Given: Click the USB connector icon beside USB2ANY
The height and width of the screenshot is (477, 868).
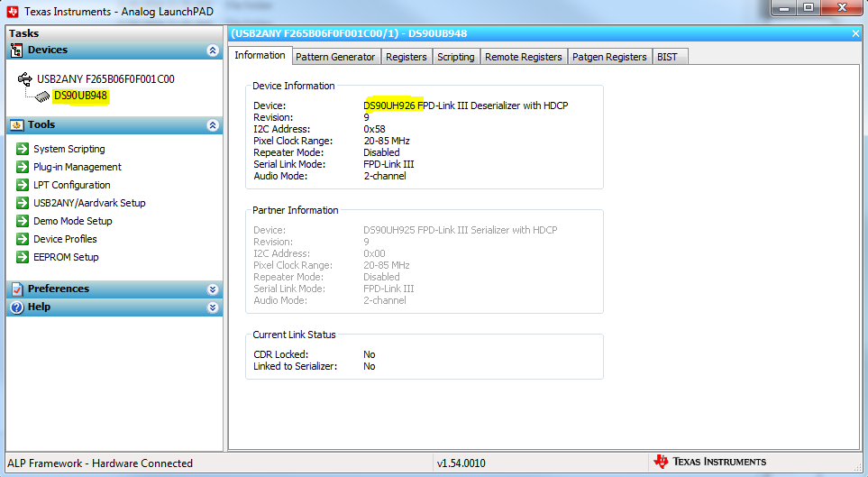Looking at the screenshot, I should point(25,79).
